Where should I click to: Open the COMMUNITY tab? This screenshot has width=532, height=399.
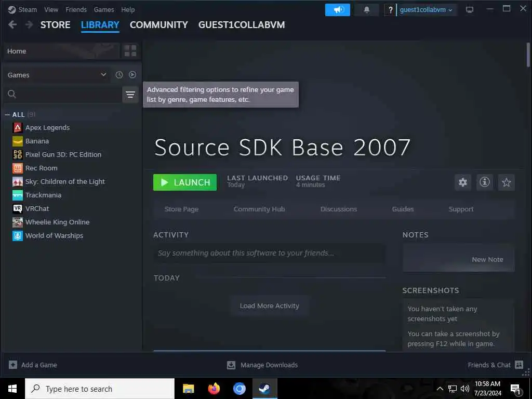tap(159, 25)
